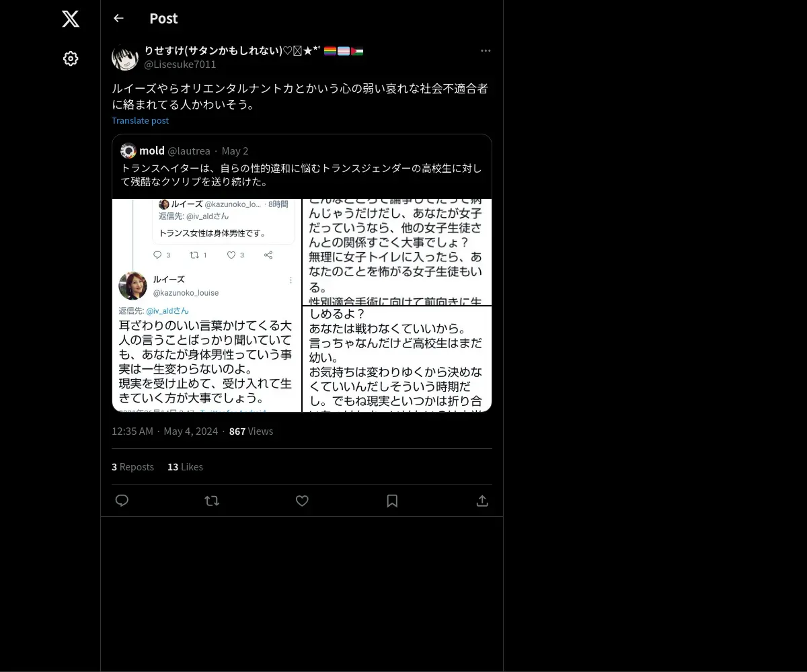Open the top-right screenshot image in quote
The height and width of the screenshot is (672, 807).
397,252
